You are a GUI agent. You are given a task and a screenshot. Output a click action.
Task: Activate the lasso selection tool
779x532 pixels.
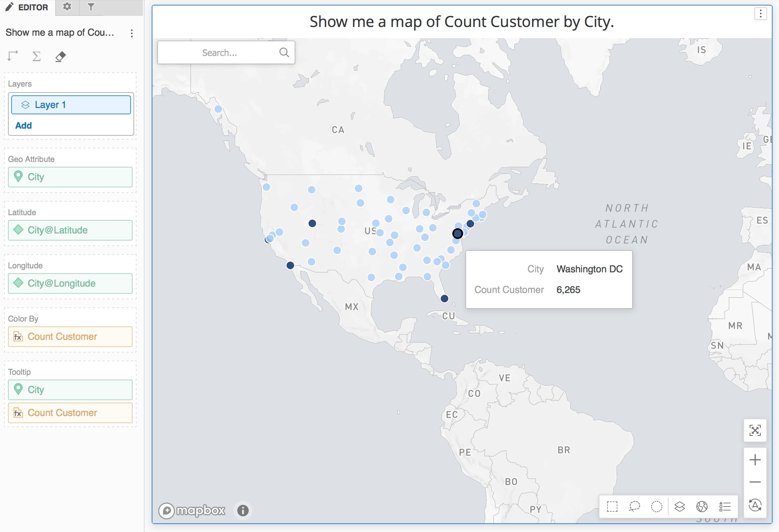pos(634,507)
